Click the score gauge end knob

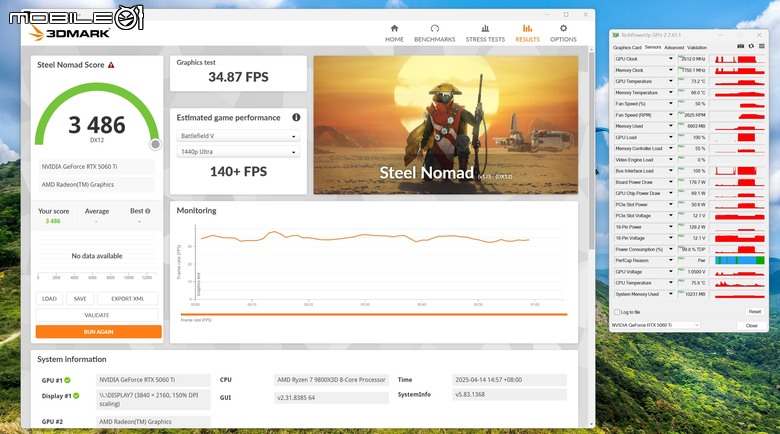click(x=155, y=144)
